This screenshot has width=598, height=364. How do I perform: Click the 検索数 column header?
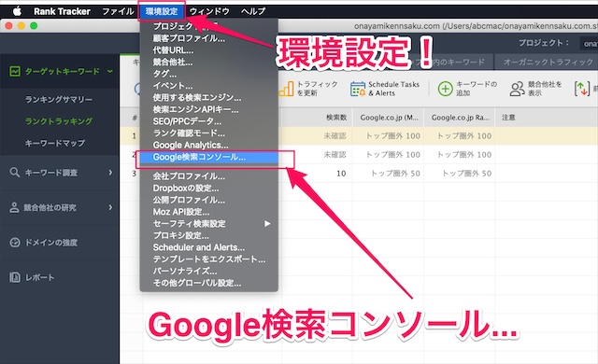click(336, 118)
